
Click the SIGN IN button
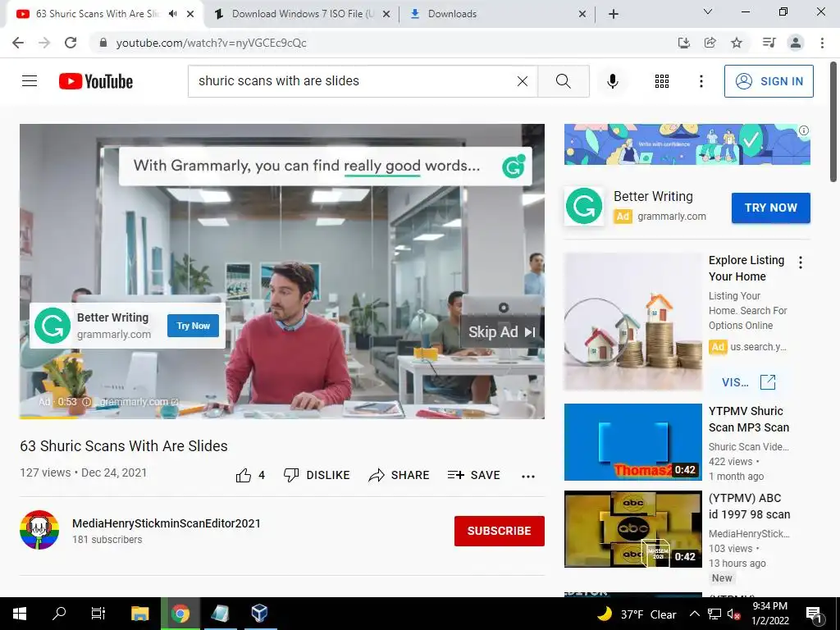(769, 81)
